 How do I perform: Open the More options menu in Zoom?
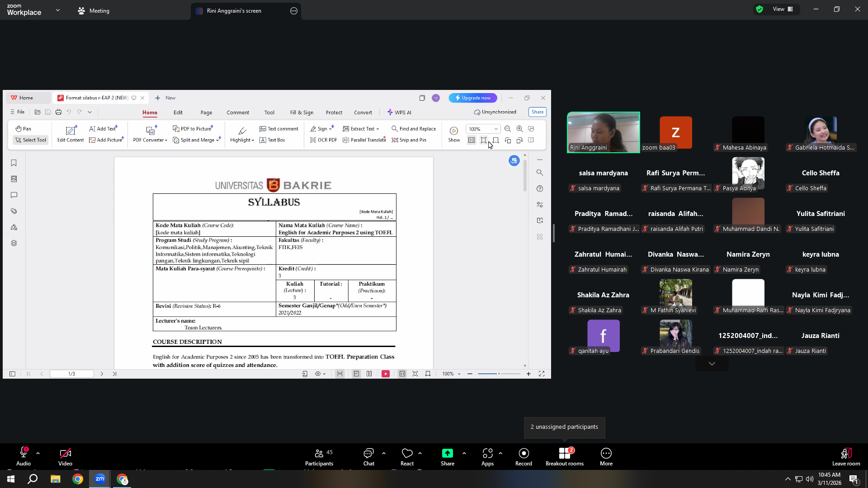[x=606, y=457]
